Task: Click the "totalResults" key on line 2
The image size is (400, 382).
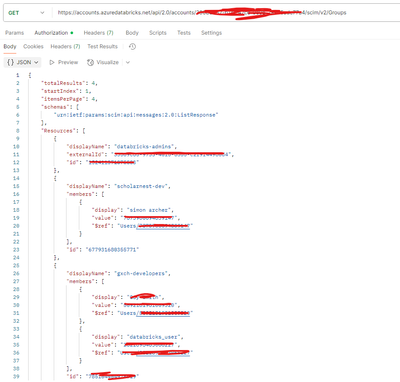Action: pos(62,83)
